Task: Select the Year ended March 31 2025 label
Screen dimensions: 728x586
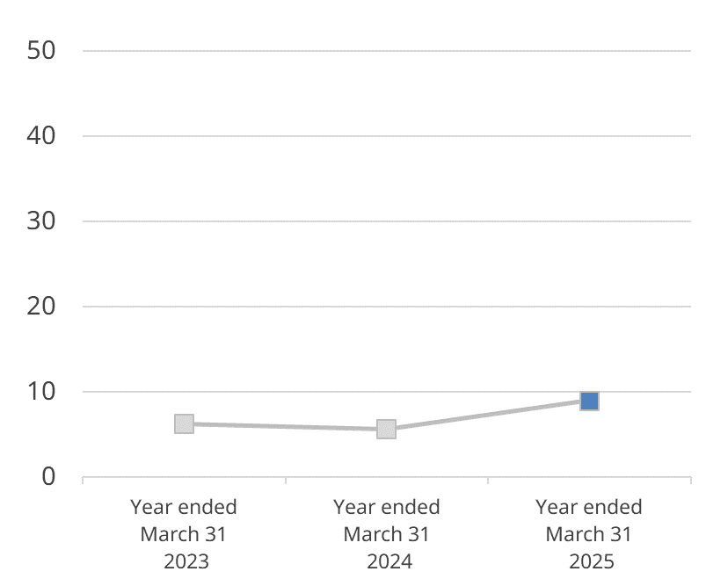Action: click(589, 534)
